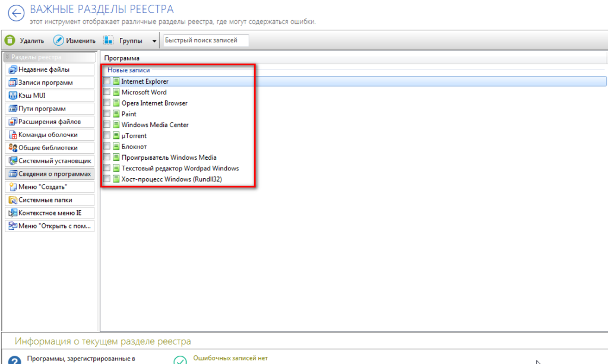Click the Groups icon in toolbar

tap(108, 40)
